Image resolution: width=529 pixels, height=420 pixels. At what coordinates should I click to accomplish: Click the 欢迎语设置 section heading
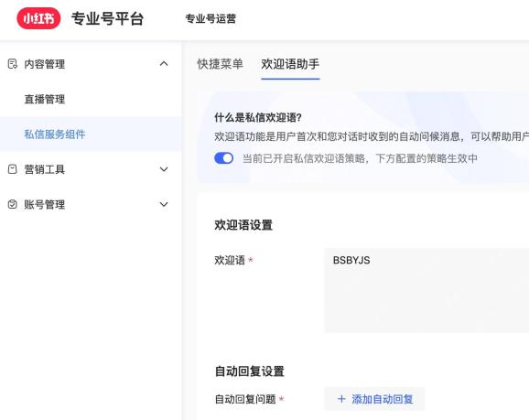pos(243,225)
